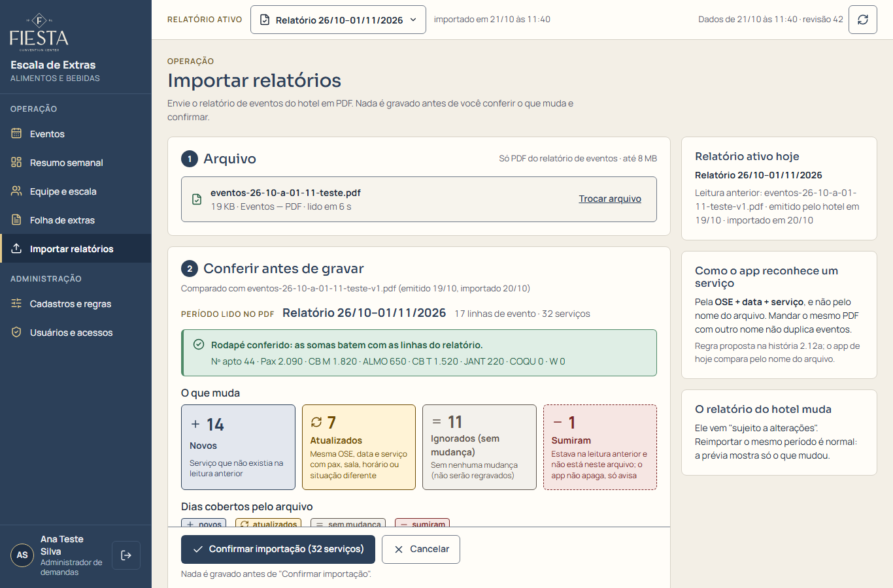The image size is (893, 588).
Task: Click the heading "Como o app reconhece um serviço"
Action: tap(766, 277)
